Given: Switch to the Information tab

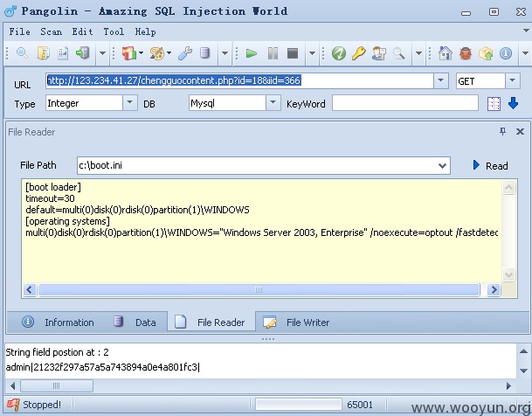Looking at the screenshot, I should tap(58, 322).
